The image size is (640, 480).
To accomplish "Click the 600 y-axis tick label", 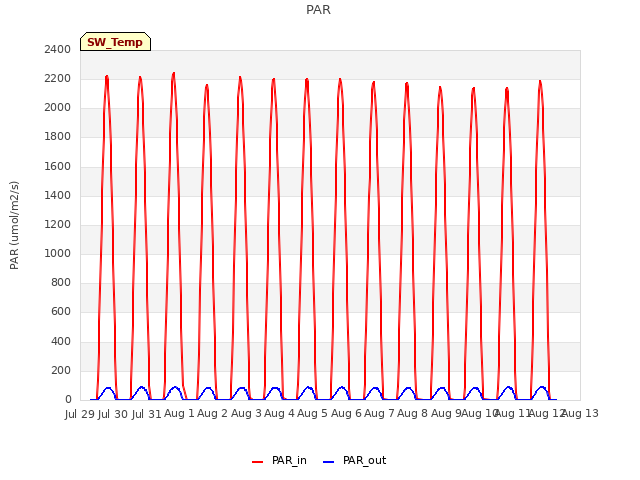I will [x=61, y=311].
